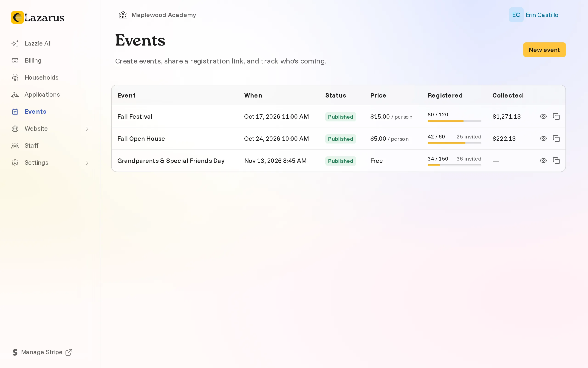Click the Events calendar-star icon
Viewport: 588px width, 368px height.
15,112
